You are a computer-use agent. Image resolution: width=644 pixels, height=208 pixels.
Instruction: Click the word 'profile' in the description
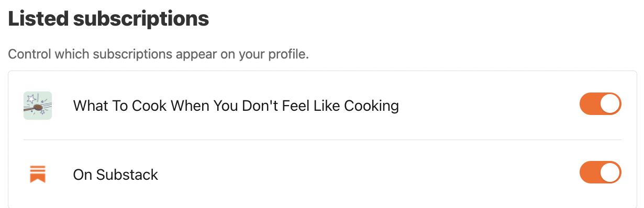pyautogui.click(x=288, y=55)
